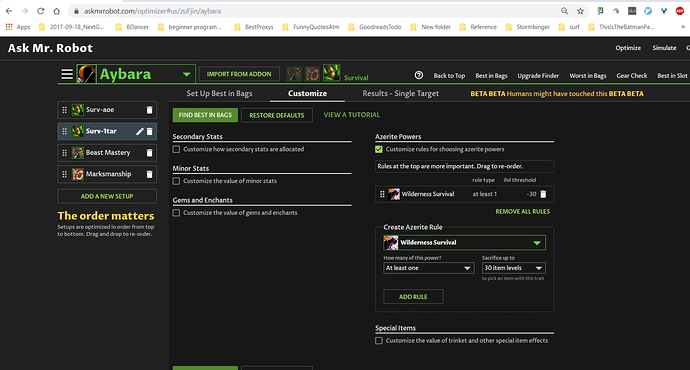Select the Beast Mastery spec icon in header
This screenshot has width=690, height=370.
point(294,74)
